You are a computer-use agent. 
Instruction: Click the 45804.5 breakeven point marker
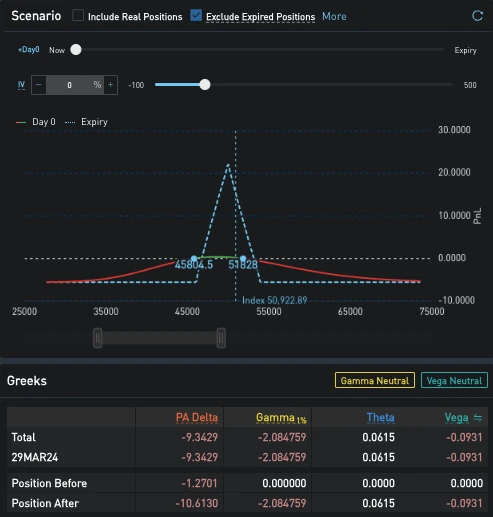(194, 258)
